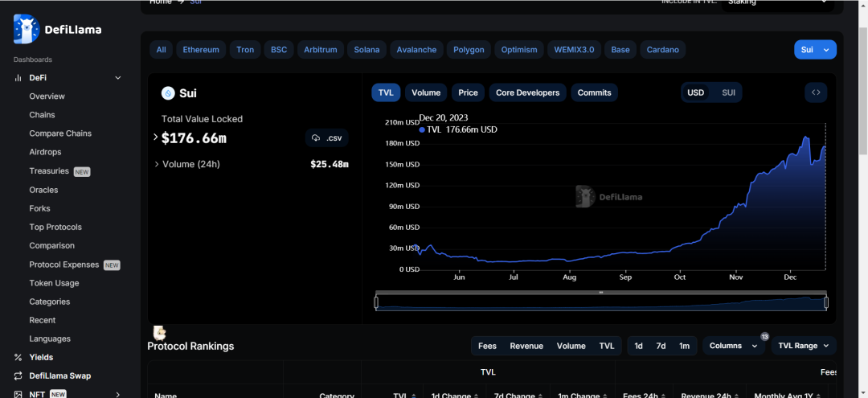868x398 pixels.
Task: Expand the Volume (24h) row
Action: [x=157, y=164]
